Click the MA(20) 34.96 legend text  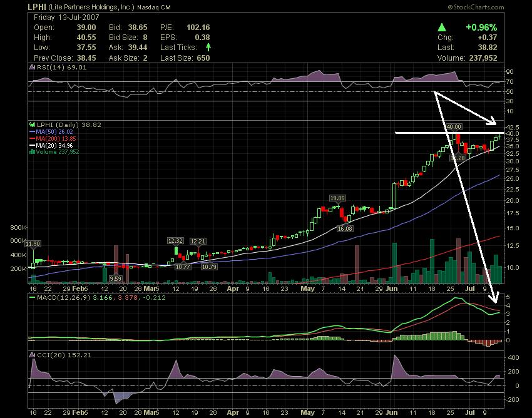(x=54, y=146)
